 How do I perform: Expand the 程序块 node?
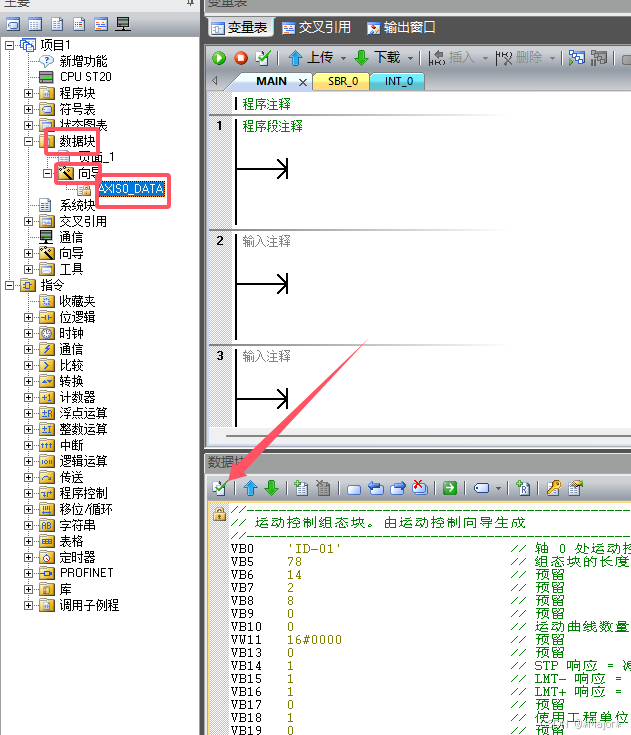[29, 94]
